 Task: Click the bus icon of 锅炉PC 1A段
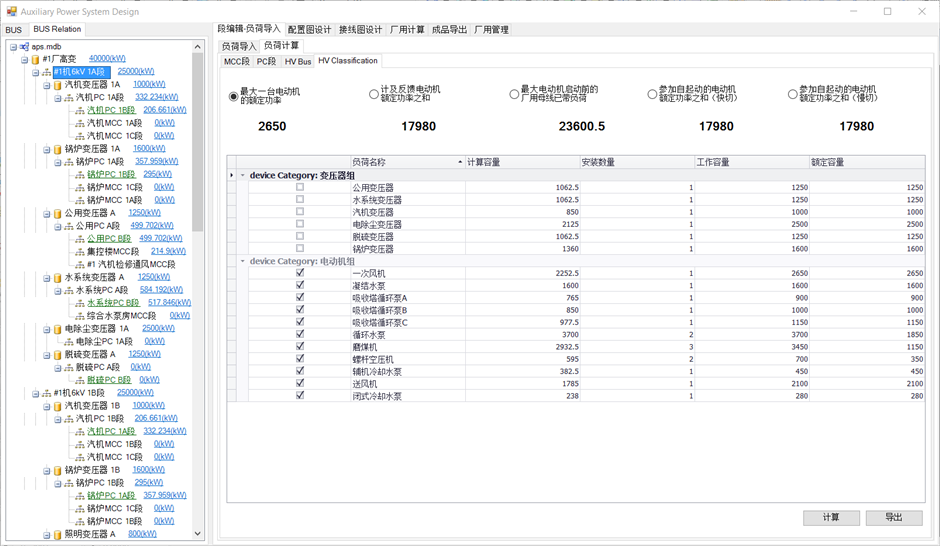(69, 162)
